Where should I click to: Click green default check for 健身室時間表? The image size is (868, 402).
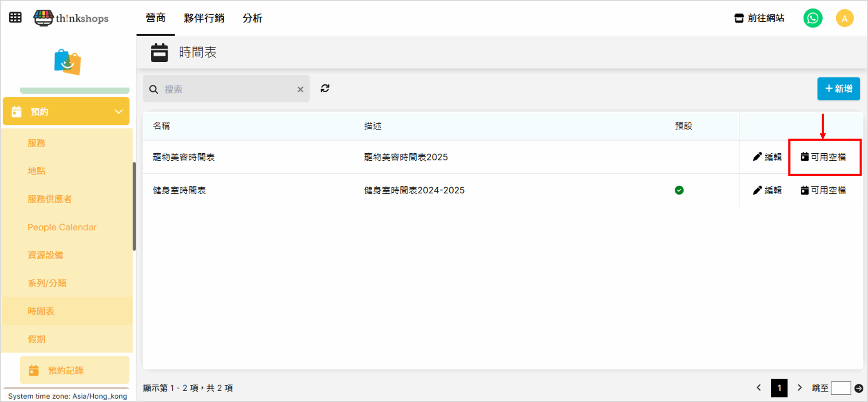[679, 190]
